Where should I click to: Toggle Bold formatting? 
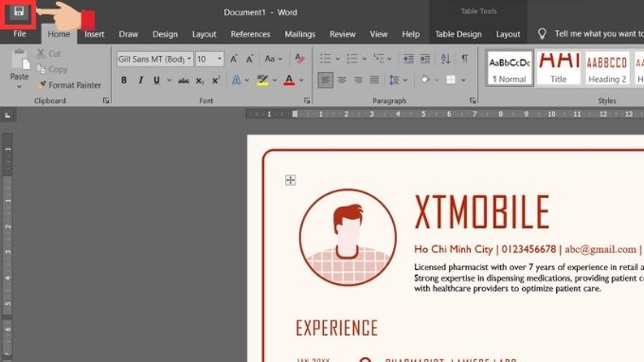coord(124,81)
